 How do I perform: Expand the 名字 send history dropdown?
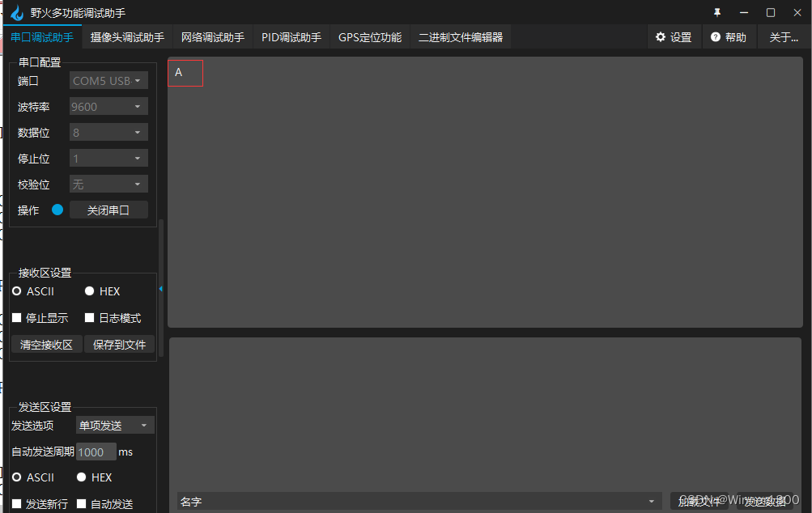[419, 501]
